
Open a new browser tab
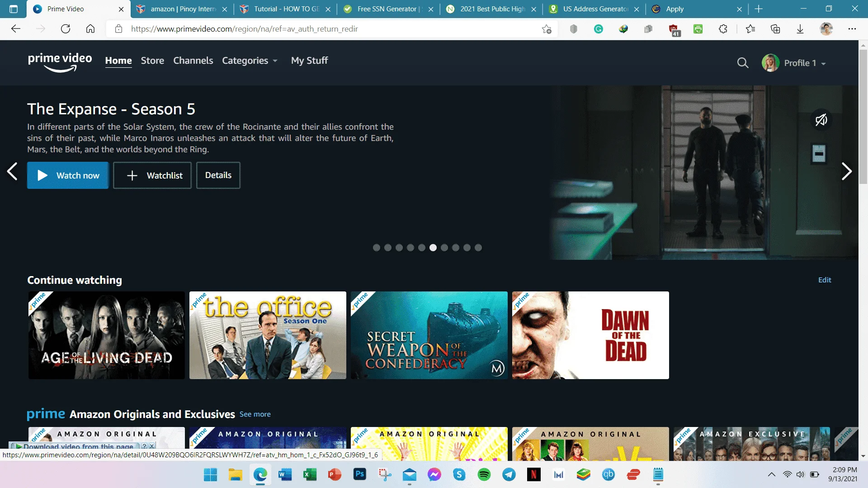tap(759, 9)
